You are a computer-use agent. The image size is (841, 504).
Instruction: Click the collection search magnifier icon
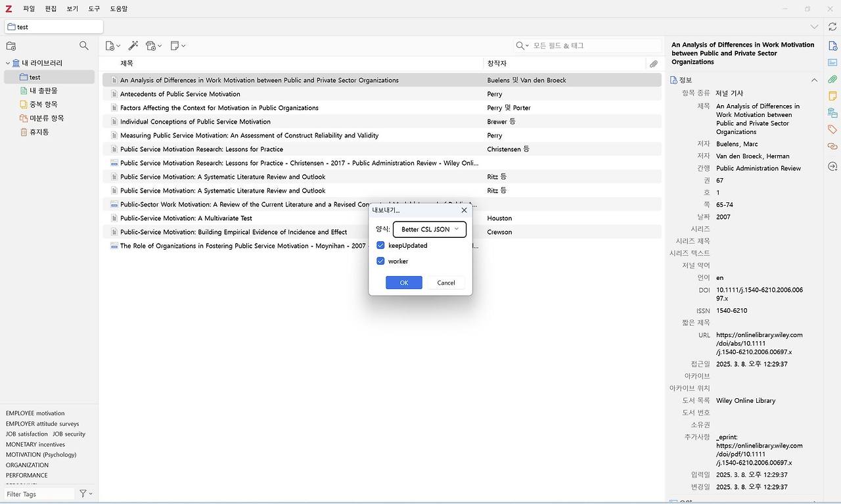point(84,45)
